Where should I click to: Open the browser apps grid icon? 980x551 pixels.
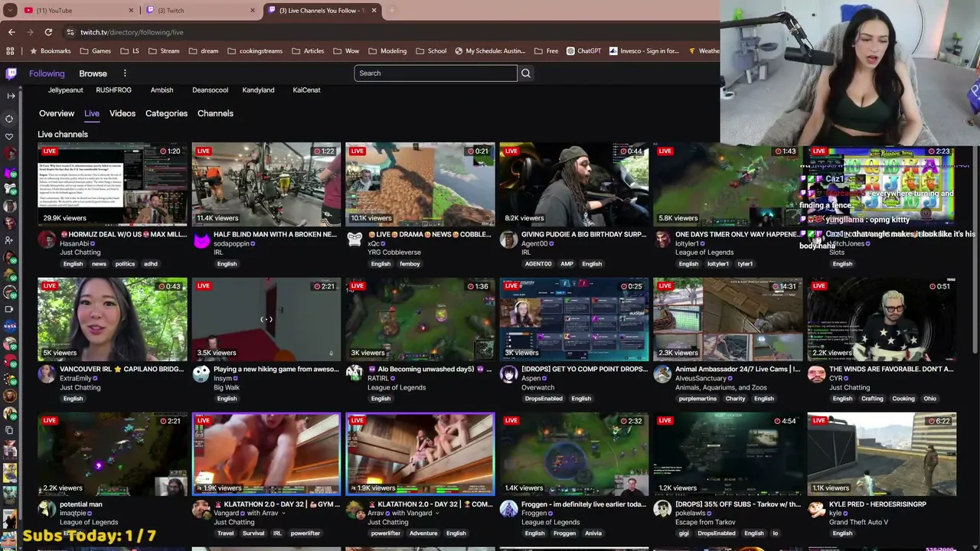10,51
